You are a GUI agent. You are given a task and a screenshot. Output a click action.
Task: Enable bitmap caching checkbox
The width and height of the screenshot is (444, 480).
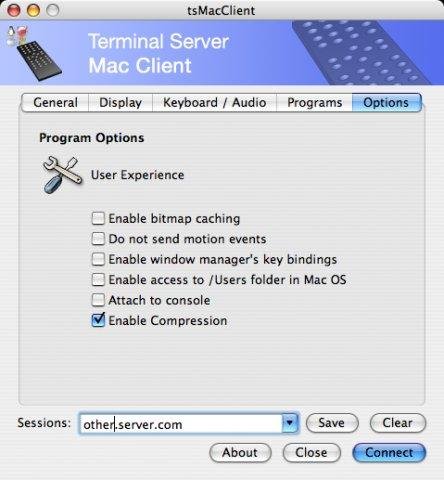coord(98,219)
